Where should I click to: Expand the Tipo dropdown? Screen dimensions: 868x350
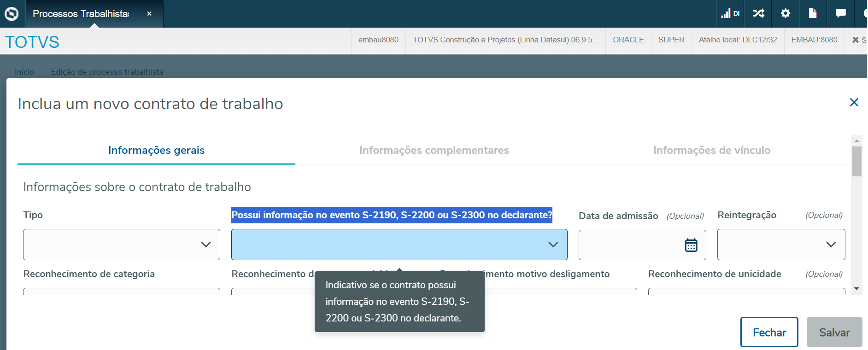122,245
